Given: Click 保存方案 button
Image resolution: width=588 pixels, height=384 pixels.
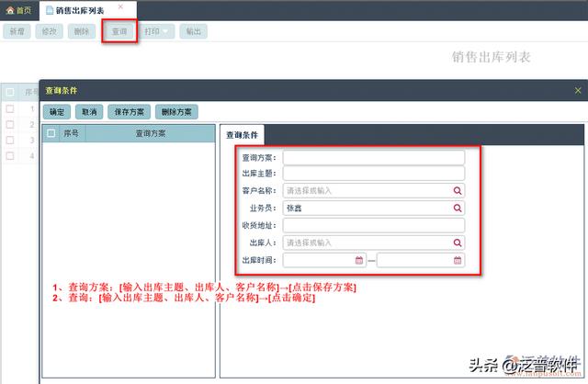Looking at the screenshot, I should tap(129, 112).
